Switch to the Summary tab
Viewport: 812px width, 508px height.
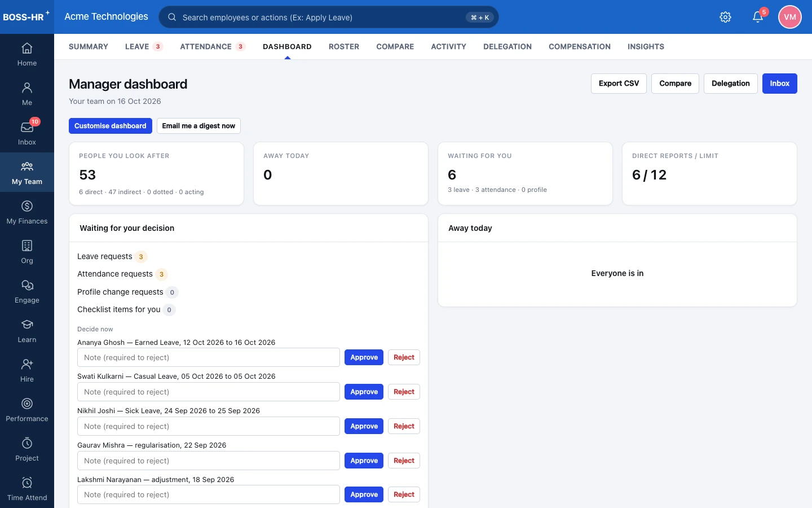coord(89,47)
